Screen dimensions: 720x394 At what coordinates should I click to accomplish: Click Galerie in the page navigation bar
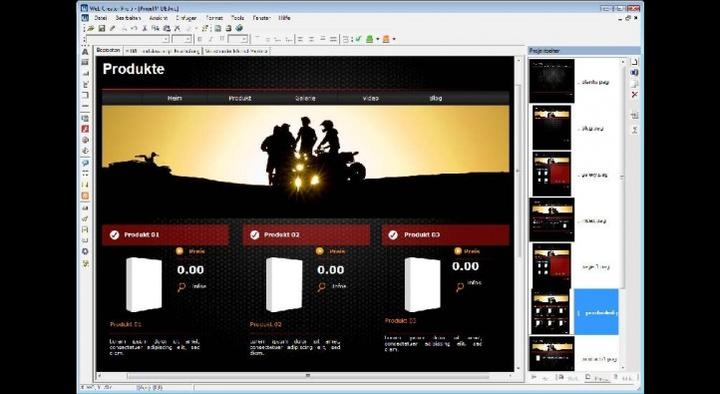pyautogui.click(x=305, y=98)
